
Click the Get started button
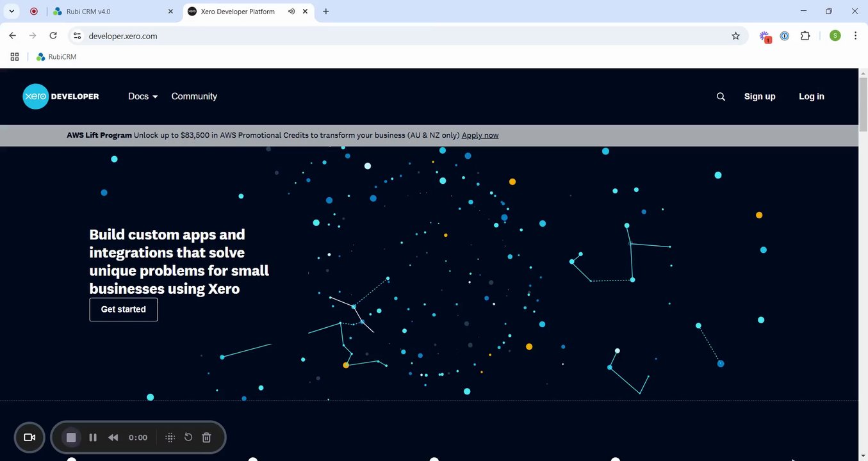124,309
